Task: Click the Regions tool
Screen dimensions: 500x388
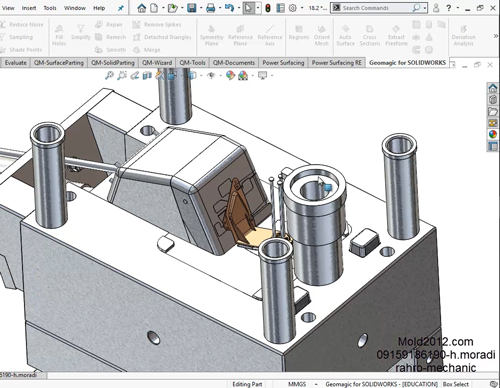Action: coord(299,33)
